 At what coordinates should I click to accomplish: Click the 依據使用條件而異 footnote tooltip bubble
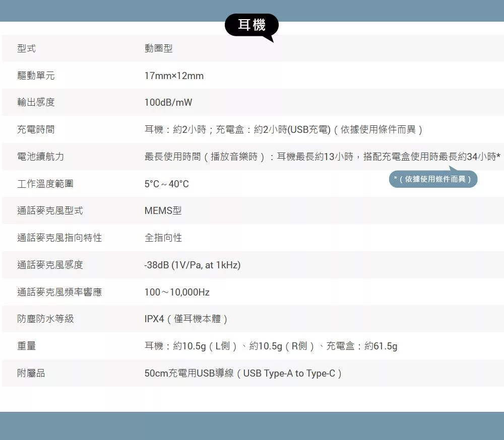(433, 179)
